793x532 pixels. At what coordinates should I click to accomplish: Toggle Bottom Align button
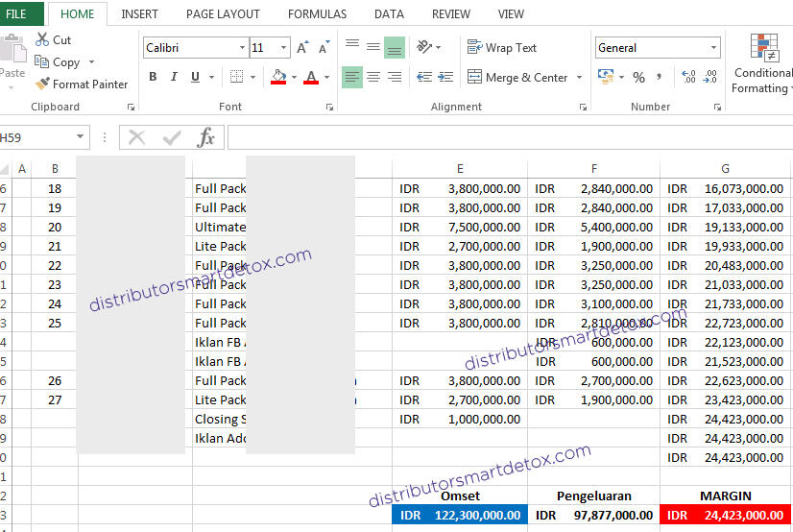point(395,48)
